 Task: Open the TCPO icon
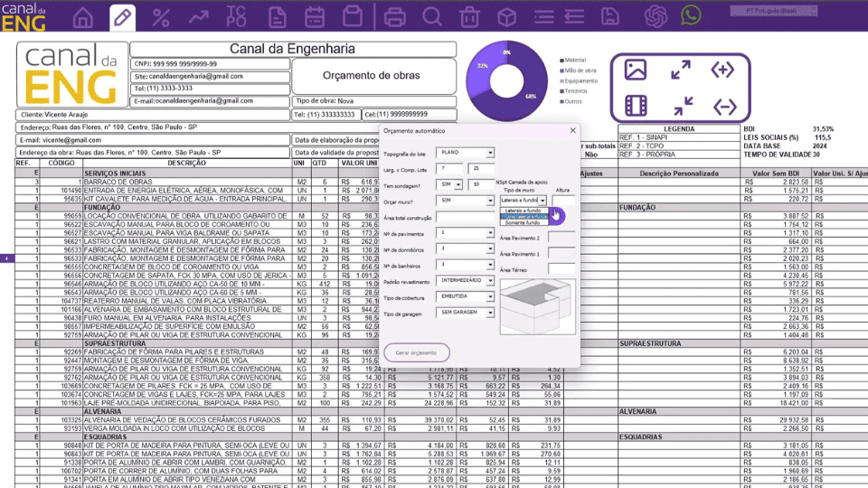click(236, 17)
